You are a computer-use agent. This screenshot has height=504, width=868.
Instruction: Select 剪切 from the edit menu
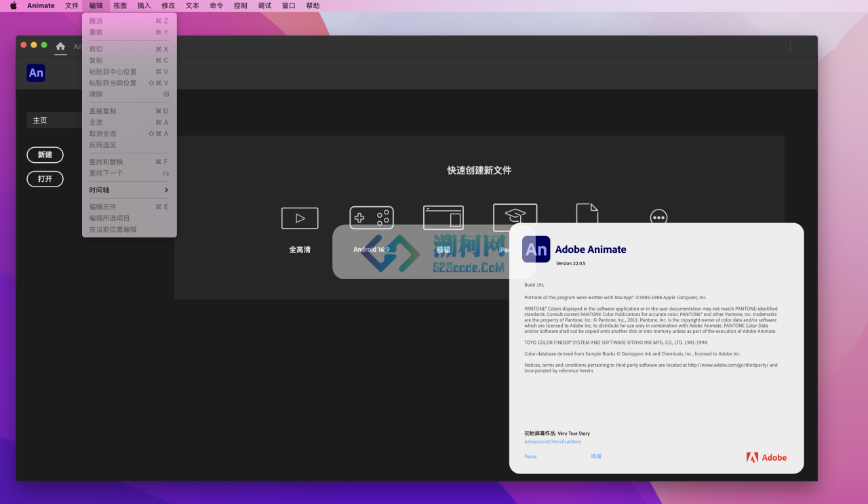pos(129,49)
